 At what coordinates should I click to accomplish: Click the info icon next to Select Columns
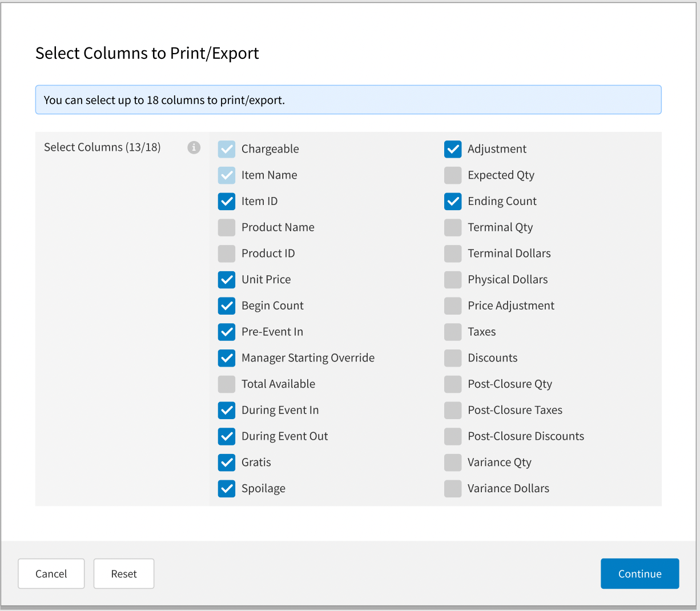click(x=194, y=147)
